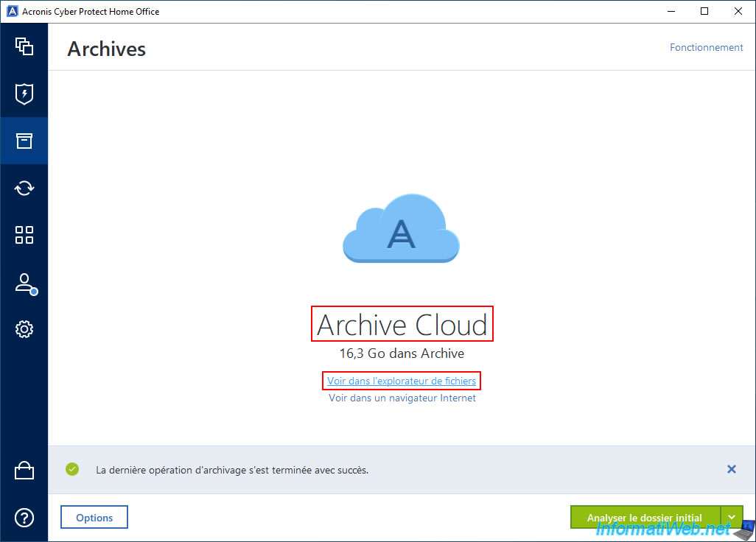The image size is (756, 542).
Task: Click the green success checkmark icon
Action: point(72,469)
